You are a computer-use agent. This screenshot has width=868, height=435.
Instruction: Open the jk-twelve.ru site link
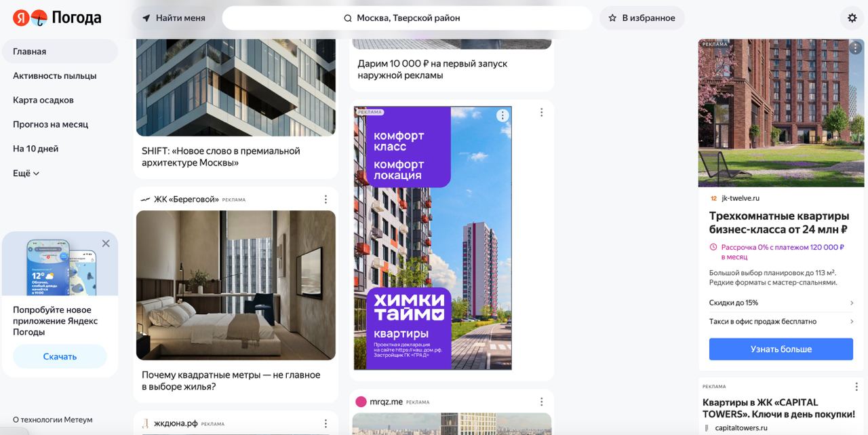click(x=741, y=198)
